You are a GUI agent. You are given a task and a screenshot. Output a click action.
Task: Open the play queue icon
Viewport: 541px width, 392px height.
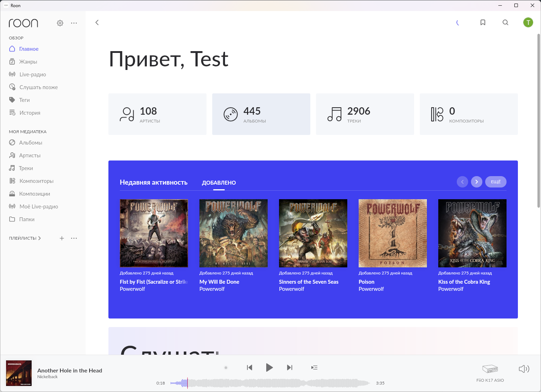314,367
